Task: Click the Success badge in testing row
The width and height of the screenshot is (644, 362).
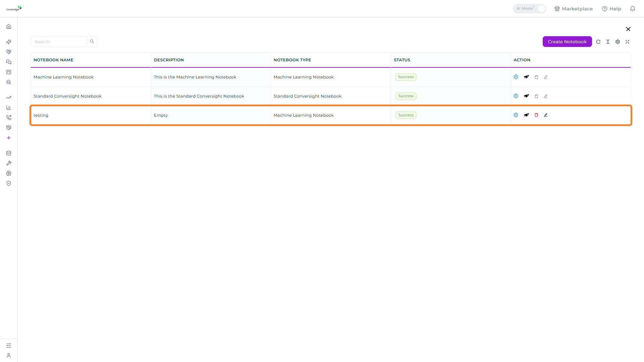Action: (406, 115)
